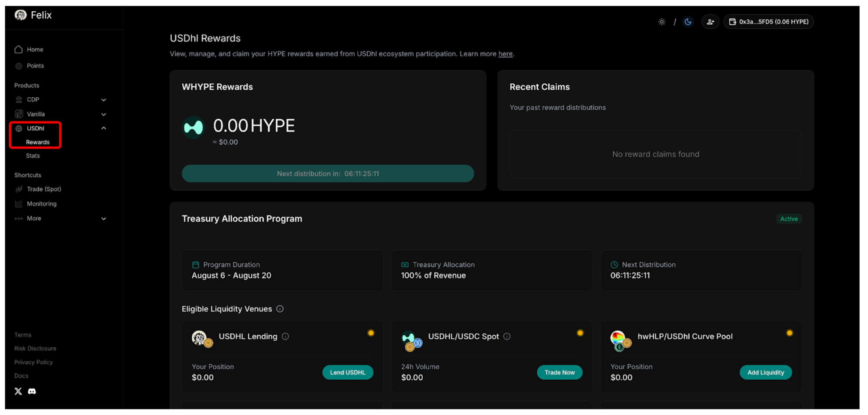Open the Stats page under USDhl
The height and width of the screenshot is (415, 868).
(33, 156)
